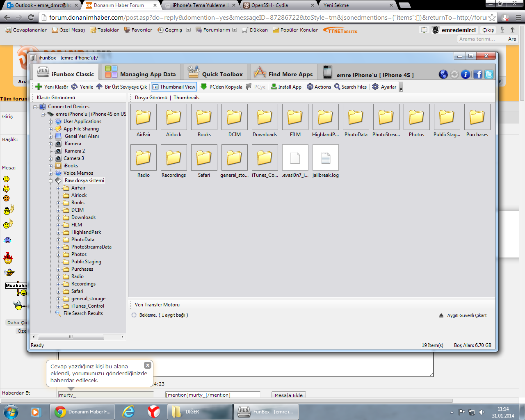The height and width of the screenshot is (420, 525).
Task: Select the jailbreak.log file thumbnail
Action: coord(326,161)
